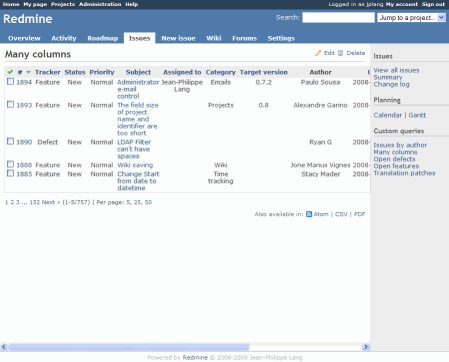Click the horizontal scrollbar thumb
The image size is (449, 362).
(x=129, y=347)
